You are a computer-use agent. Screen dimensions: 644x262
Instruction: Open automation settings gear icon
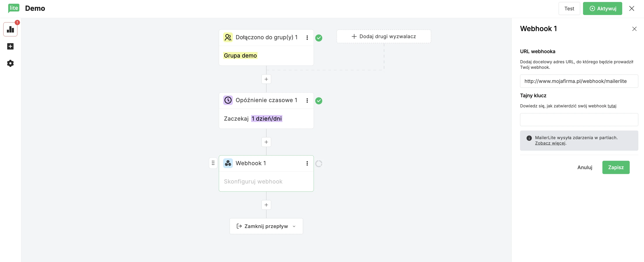pyautogui.click(x=10, y=63)
